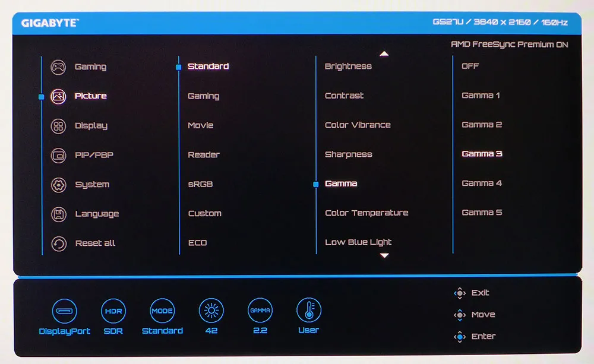Click the GS27U resolution header text
This screenshot has height=364, width=594.
click(500, 23)
